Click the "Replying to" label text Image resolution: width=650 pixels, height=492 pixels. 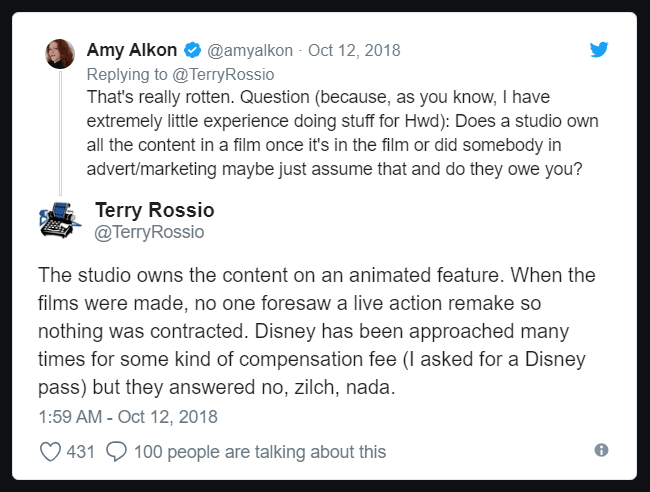tap(124, 73)
